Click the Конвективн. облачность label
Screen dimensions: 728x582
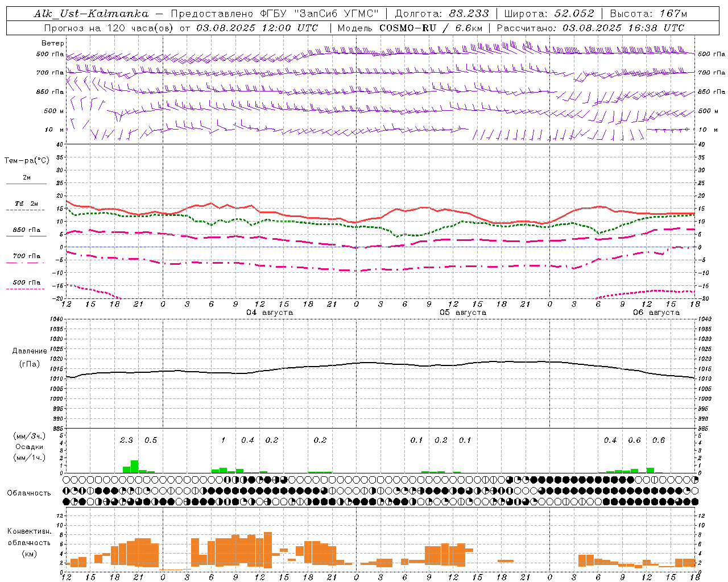coord(30,537)
